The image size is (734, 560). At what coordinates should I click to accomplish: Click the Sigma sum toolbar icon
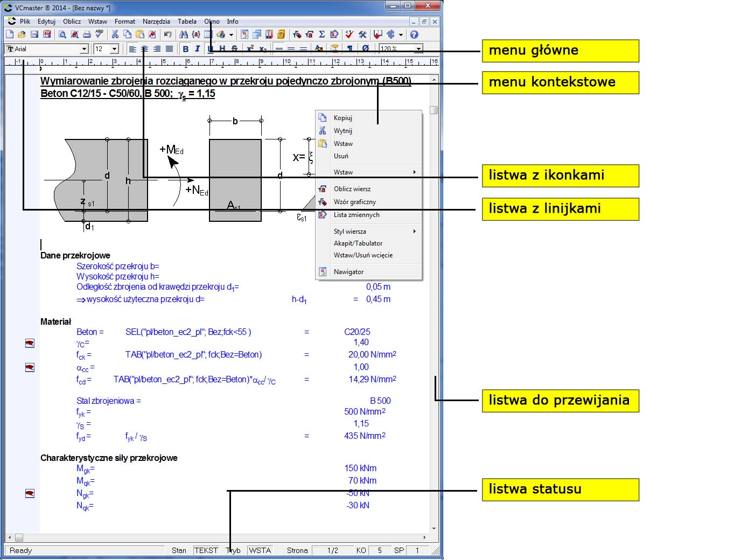click(x=321, y=34)
